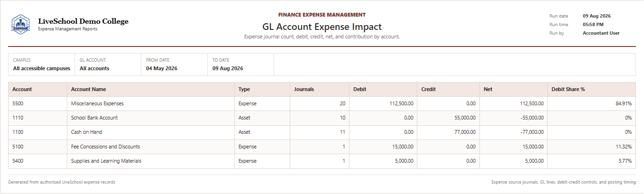Click journals count 20 for Miscellaneous Expenses
This screenshot has height=194, width=644.
coord(342,103)
